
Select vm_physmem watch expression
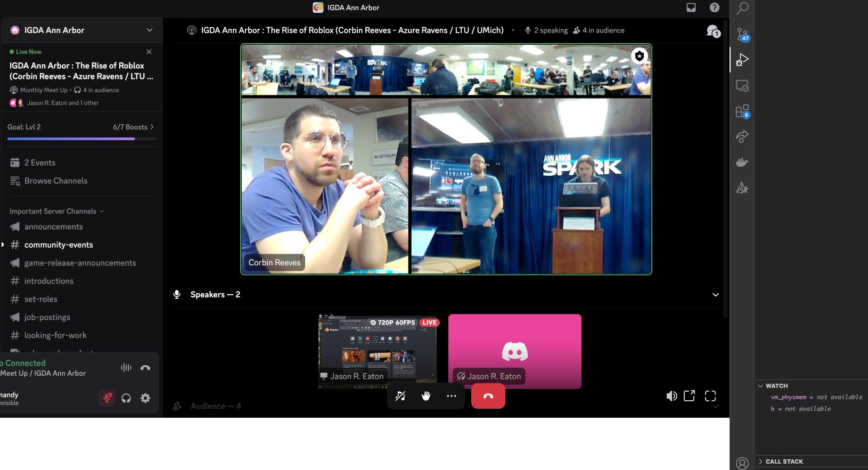click(816, 397)
